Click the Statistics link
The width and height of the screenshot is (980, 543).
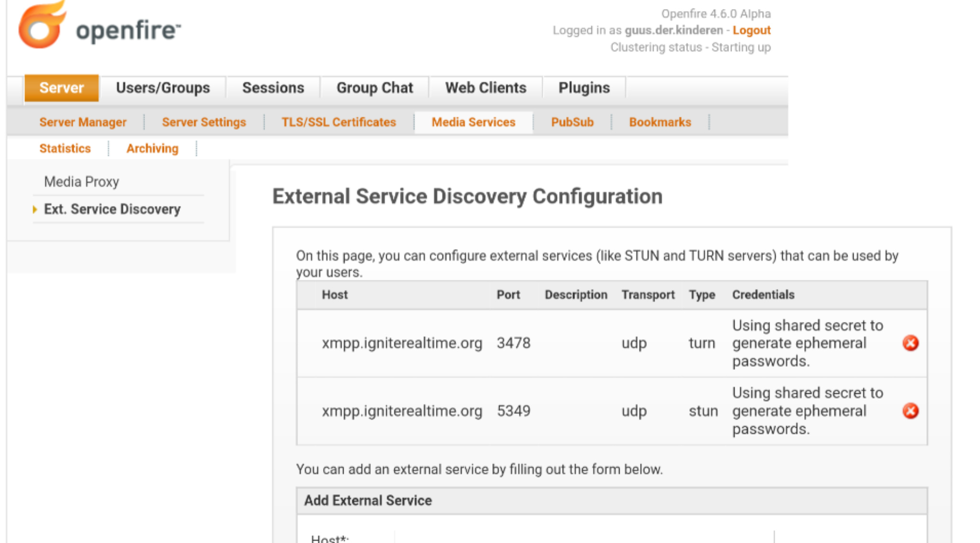click(66, 148)
